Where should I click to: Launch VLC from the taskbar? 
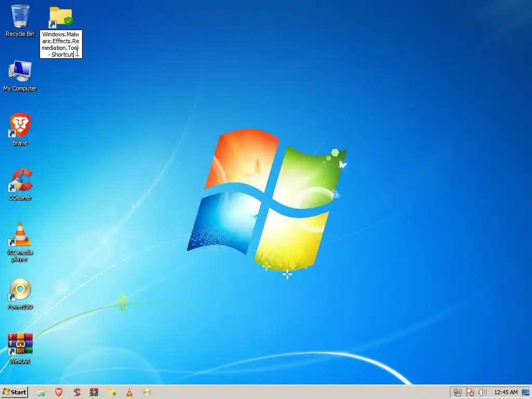[x=129, y=392]
